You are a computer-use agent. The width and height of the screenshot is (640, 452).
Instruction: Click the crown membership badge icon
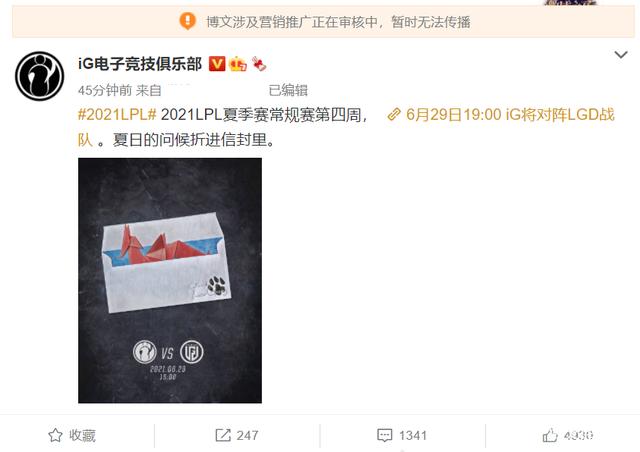pos(238,64)
